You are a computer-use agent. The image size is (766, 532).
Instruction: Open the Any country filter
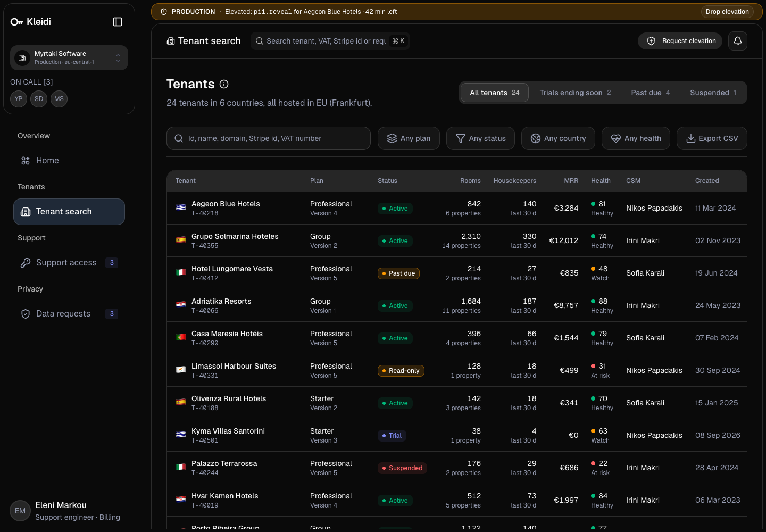point(558,138)
